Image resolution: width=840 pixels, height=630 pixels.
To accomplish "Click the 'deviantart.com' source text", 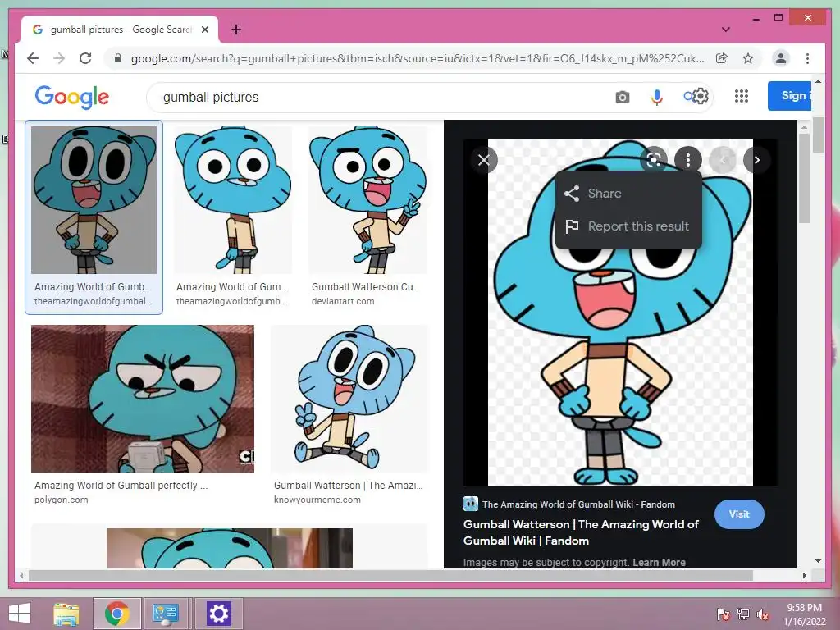I will coord(343,302).
